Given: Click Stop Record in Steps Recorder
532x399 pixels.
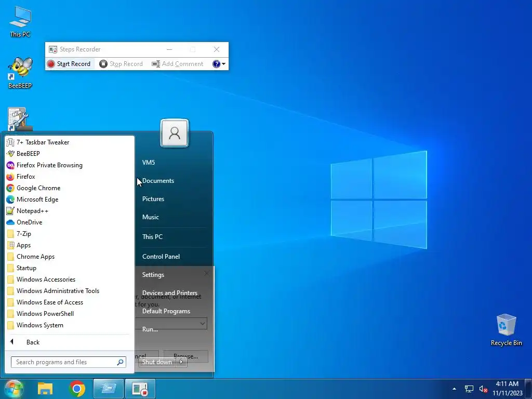Looking at the screenshot, I should [121, 64].
